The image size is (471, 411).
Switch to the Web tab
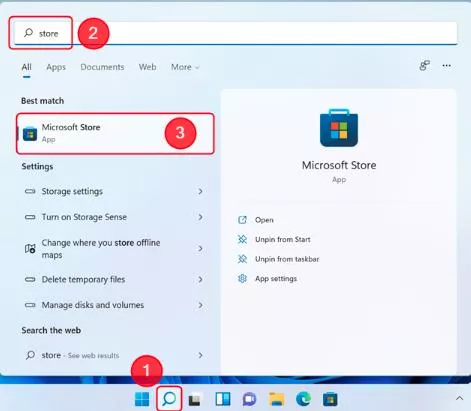click(147, 67)
